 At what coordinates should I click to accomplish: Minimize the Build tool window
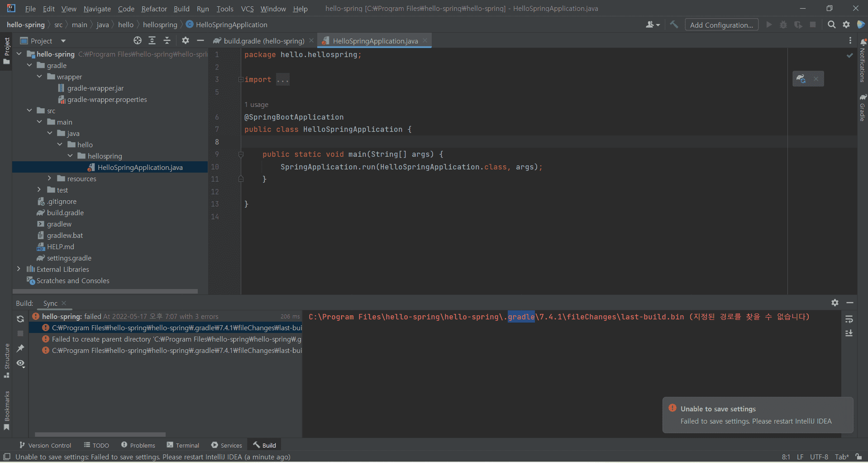(x=850, y=303)
